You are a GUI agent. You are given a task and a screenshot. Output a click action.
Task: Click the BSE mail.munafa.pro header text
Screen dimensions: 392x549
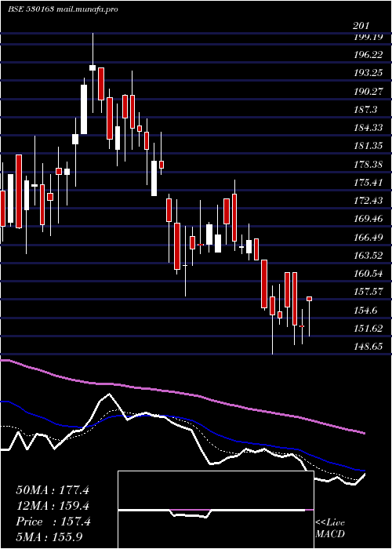(x=63, y=9)
